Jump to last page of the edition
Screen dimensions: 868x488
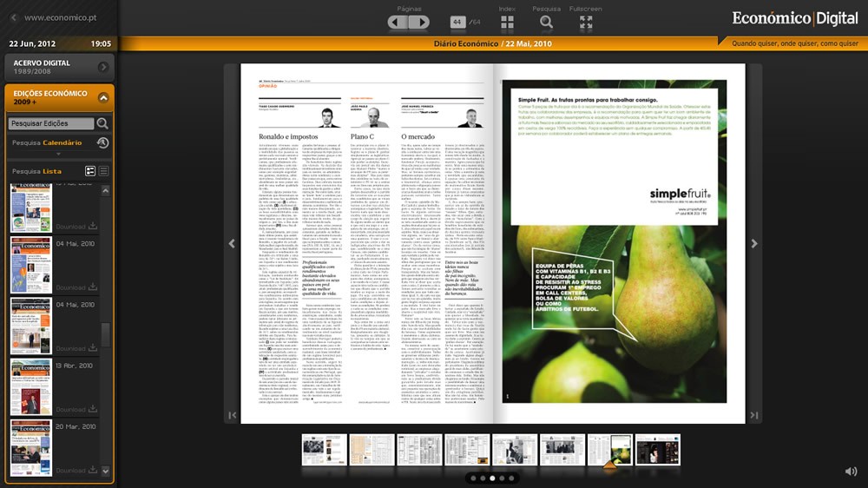(754, 415)
